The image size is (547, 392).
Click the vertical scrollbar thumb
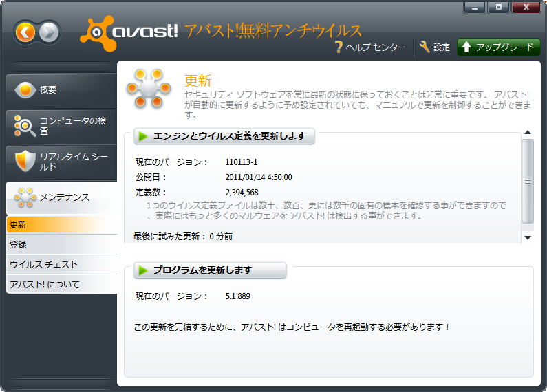[528, 182]
